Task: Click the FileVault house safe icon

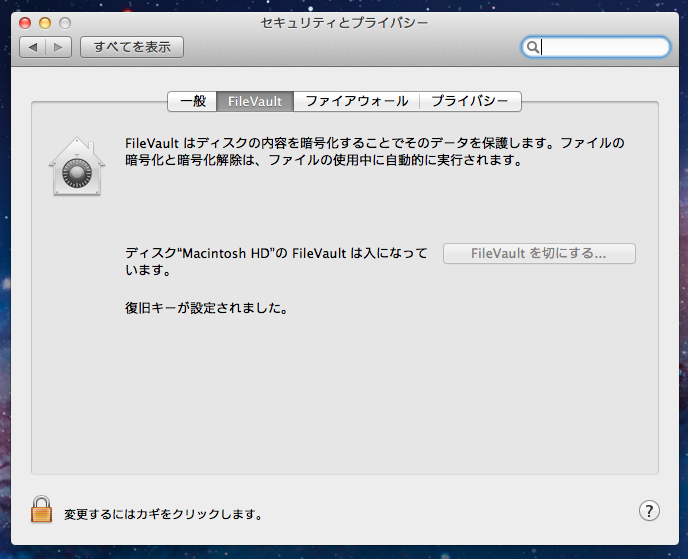Action: click(77, 166)
